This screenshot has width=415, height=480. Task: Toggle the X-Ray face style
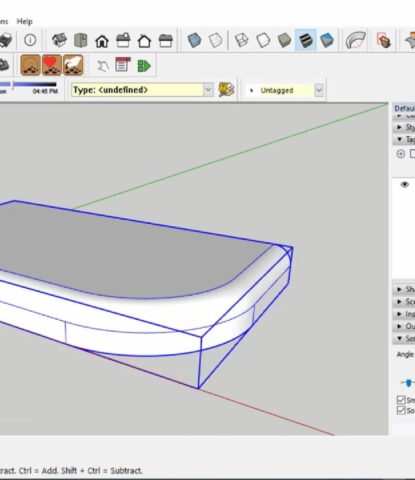[194, 40]
